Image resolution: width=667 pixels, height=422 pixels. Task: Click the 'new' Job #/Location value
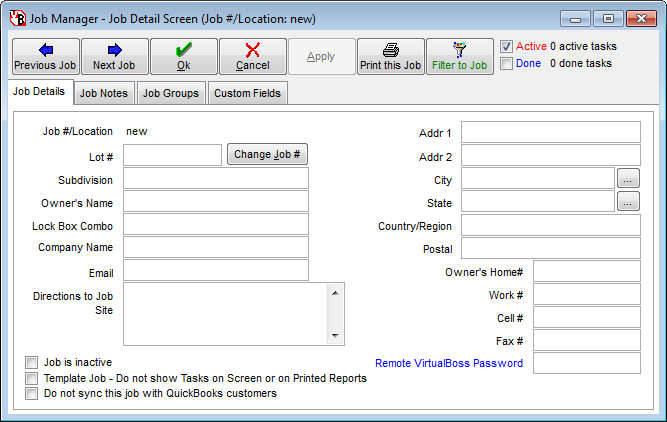[x=137, y=131]
